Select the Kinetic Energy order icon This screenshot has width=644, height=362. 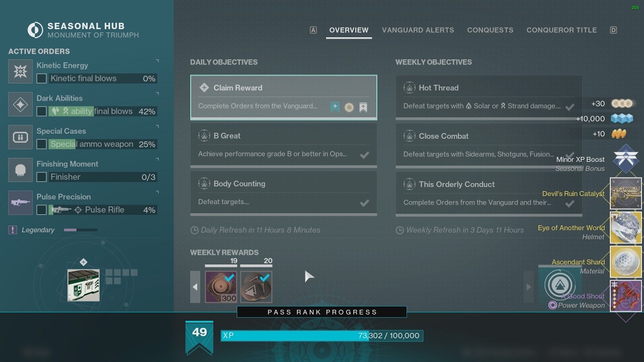click(21, 71)
